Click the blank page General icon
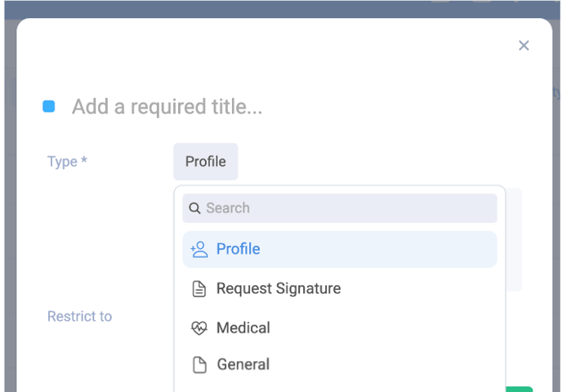The height and width of the screenshot is (392, 562). point(199,365)
